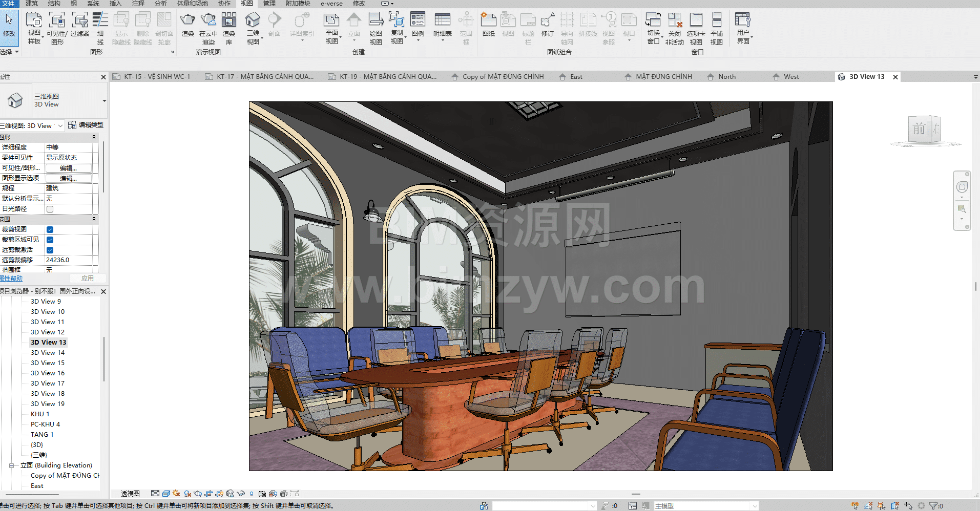
Task: Open 用户界面 (User Interface) menu
Action: coord(743,28)
